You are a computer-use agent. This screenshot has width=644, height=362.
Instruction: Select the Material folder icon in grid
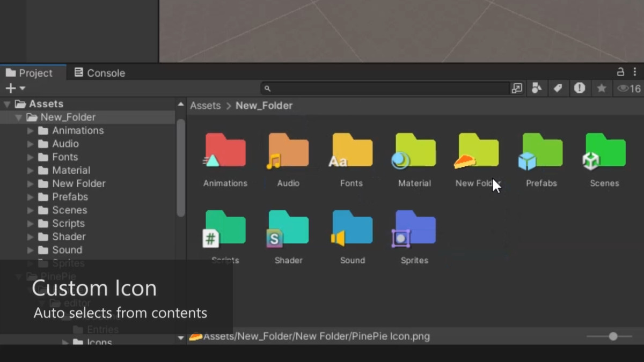point(414,151)
